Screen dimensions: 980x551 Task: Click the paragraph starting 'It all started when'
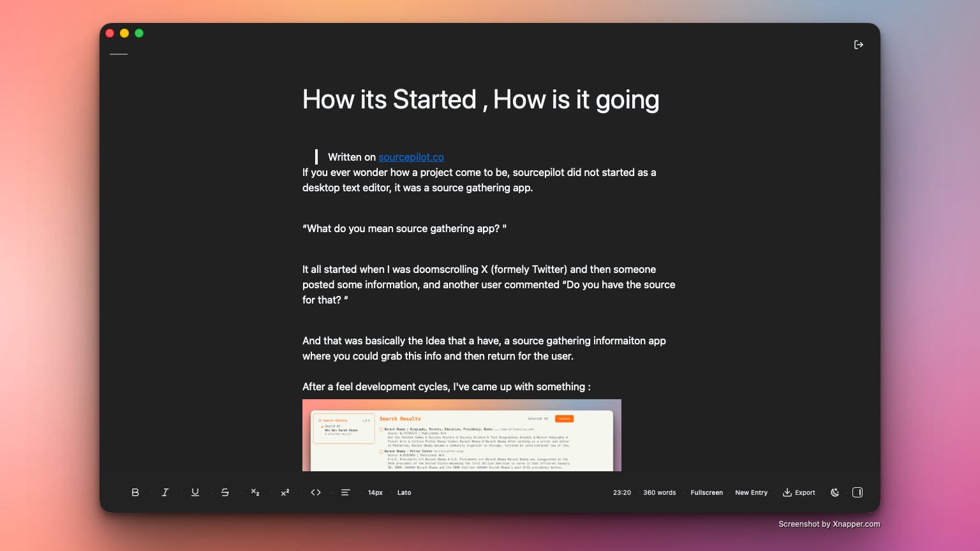489,284
